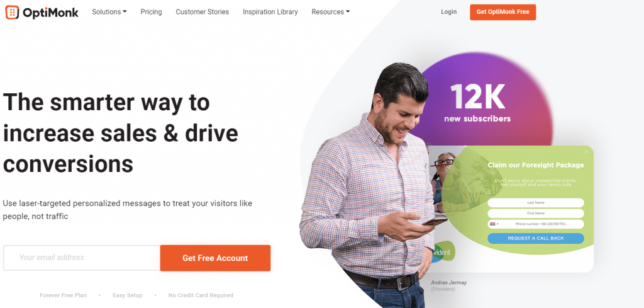The height and width of the screenshot is (308, 644).
Task: Click the Login link
Action: click(x=448, y=12)
